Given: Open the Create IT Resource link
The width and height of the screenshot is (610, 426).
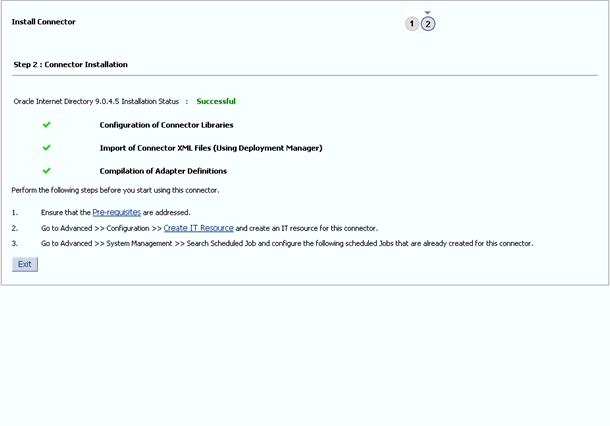Looking at the screenshot, I should [x=198, y=228].
